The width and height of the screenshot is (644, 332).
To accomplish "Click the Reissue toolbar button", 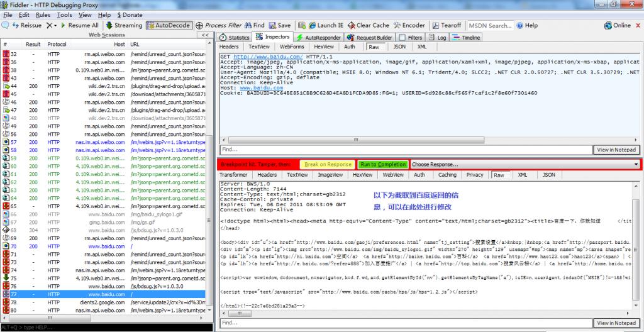I will (x=27, y=26).
